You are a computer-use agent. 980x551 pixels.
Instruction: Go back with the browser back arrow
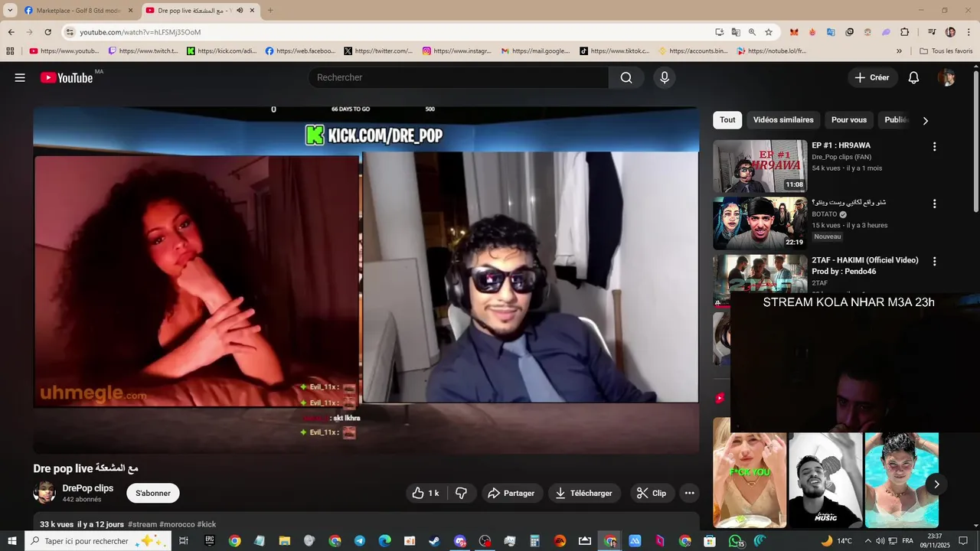11,32
